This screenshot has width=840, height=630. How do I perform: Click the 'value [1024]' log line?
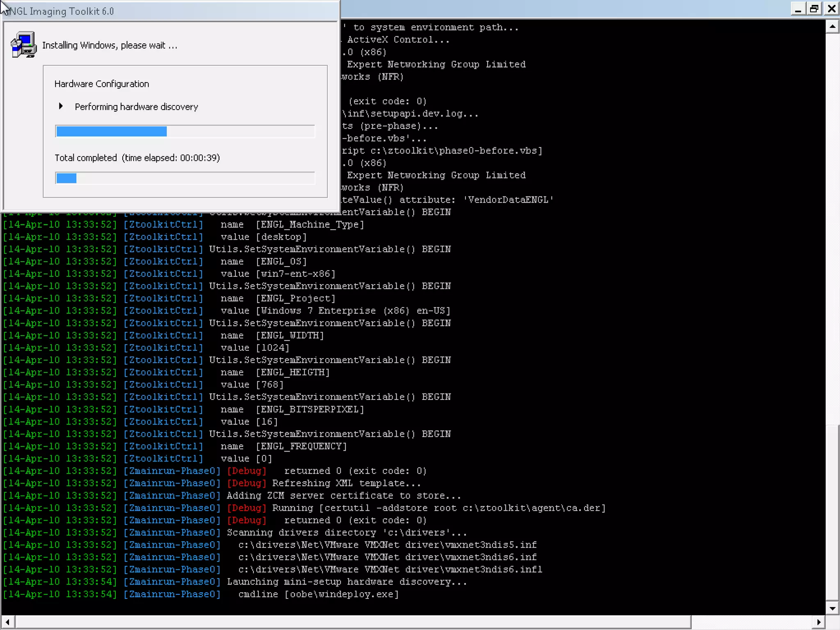point(255,348)
